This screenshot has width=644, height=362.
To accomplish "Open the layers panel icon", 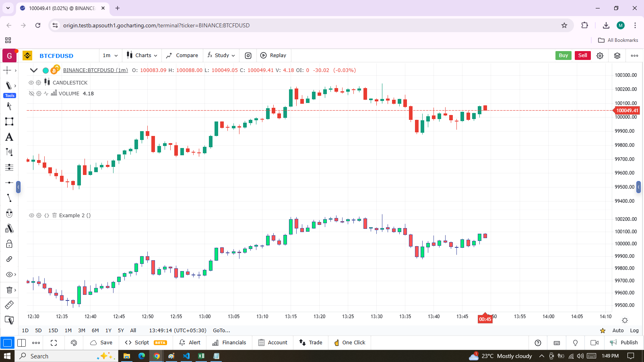I will click(617, 56).
